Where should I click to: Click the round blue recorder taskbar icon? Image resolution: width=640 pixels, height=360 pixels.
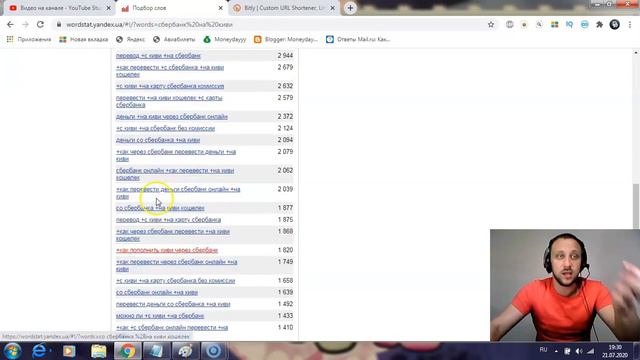coord(213,351)
